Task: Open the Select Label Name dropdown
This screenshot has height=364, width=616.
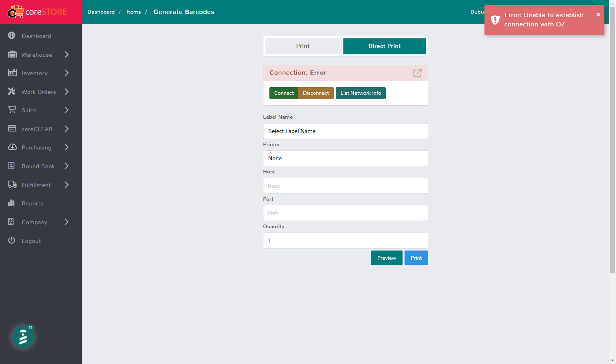Action: pos(345,131)
